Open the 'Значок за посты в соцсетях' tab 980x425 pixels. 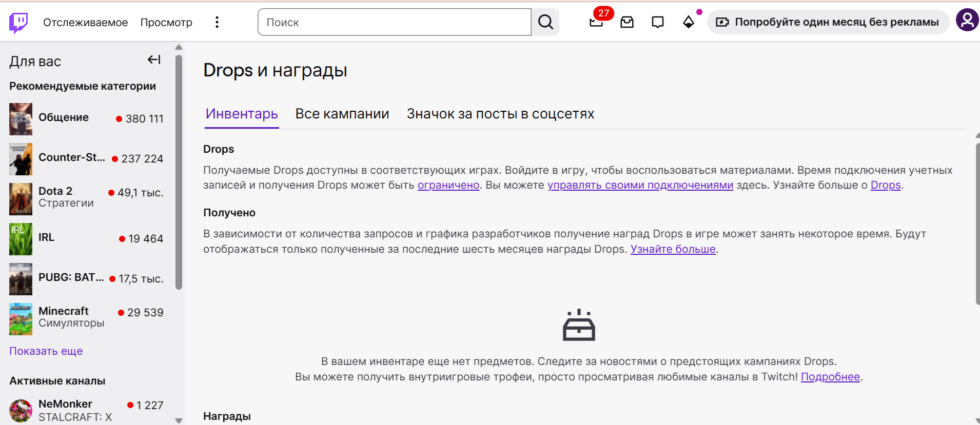(x=500, y=114)
